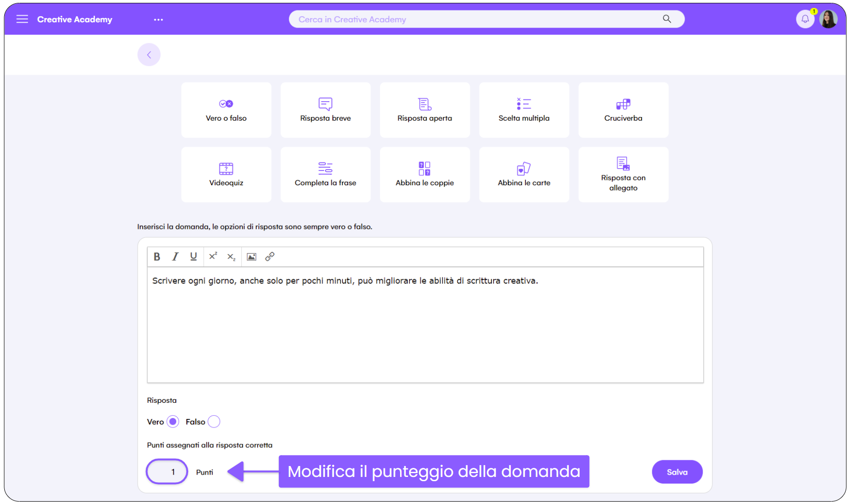Select the Abbina le carte question type

click(524, 174)
